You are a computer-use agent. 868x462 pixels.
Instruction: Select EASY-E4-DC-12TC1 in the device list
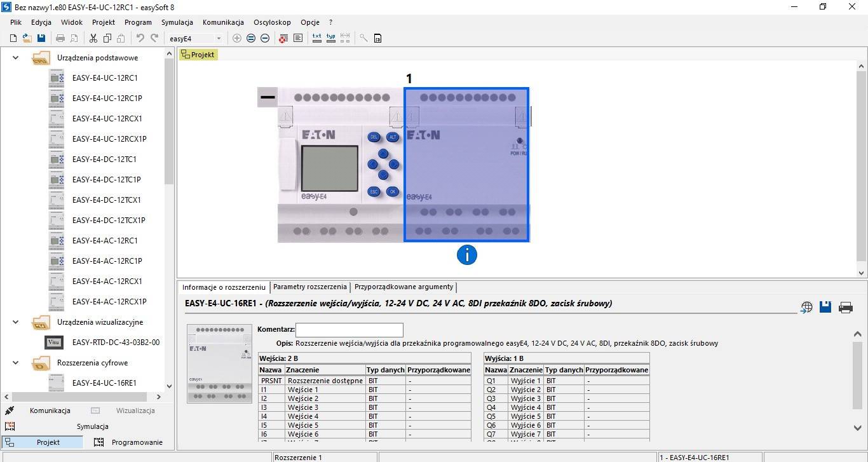[104, 160]
